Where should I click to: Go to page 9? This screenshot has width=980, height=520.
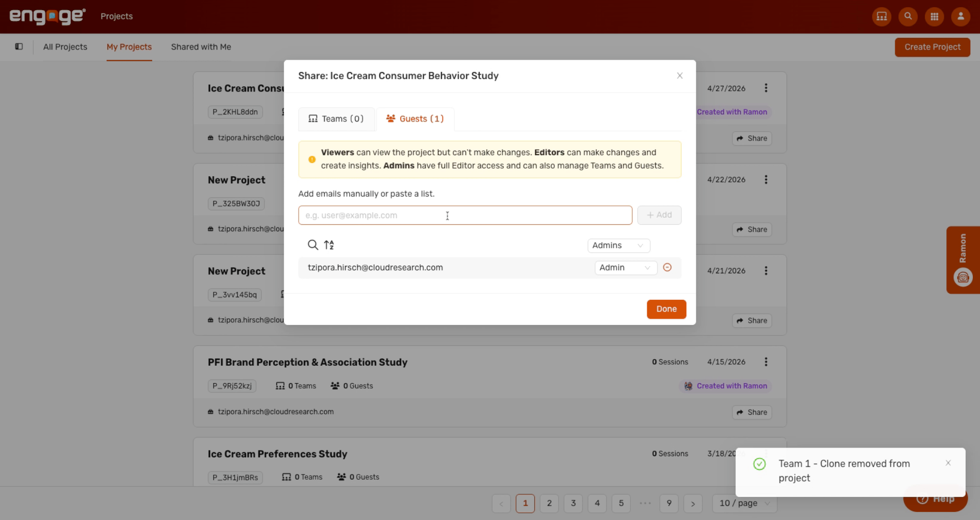coord(669,503)
